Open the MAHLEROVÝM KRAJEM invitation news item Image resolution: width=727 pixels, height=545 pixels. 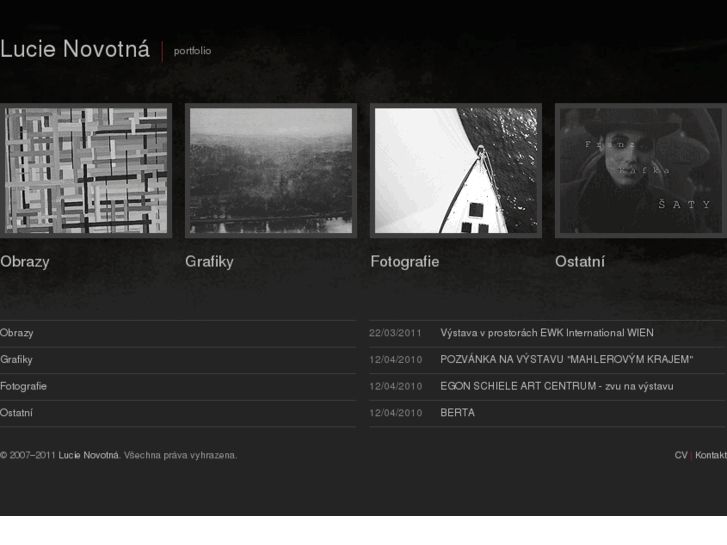pyautogui.click(x=566, y=359)
